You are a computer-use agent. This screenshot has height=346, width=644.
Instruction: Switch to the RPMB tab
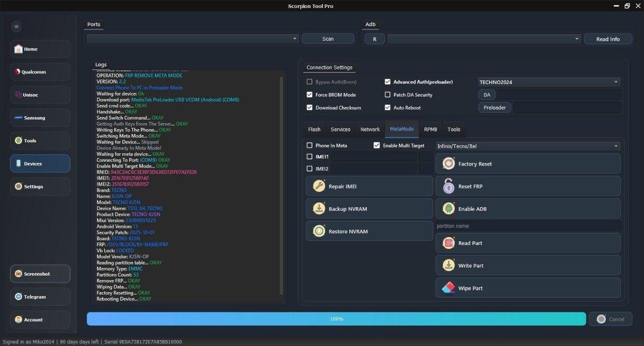pos(431,129)
